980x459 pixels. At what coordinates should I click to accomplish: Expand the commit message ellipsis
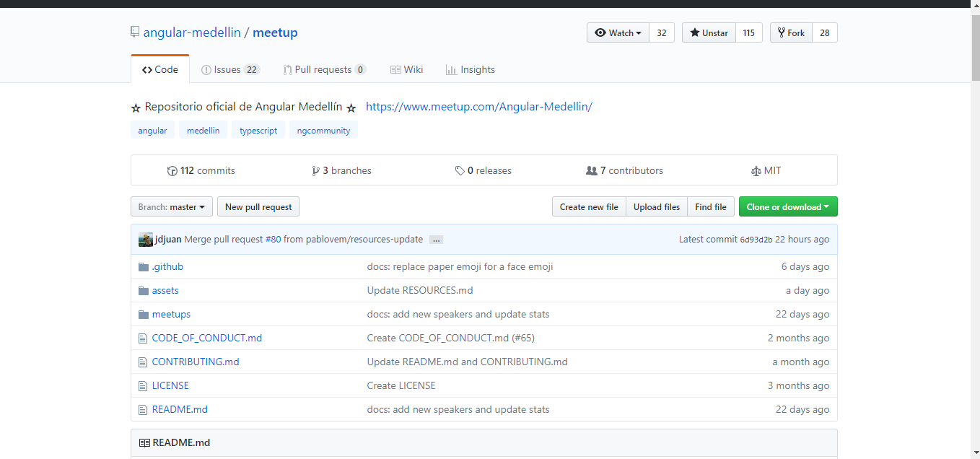pyautogui.click(x=436, y=240)
